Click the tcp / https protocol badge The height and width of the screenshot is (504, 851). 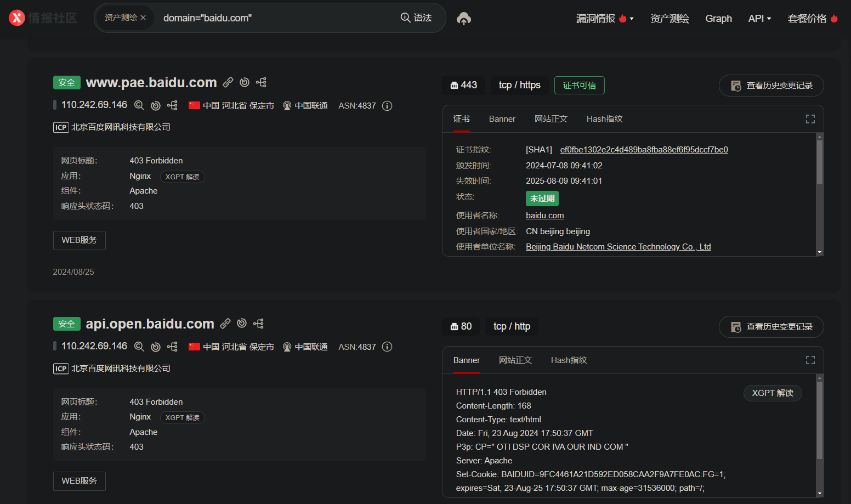520,85
